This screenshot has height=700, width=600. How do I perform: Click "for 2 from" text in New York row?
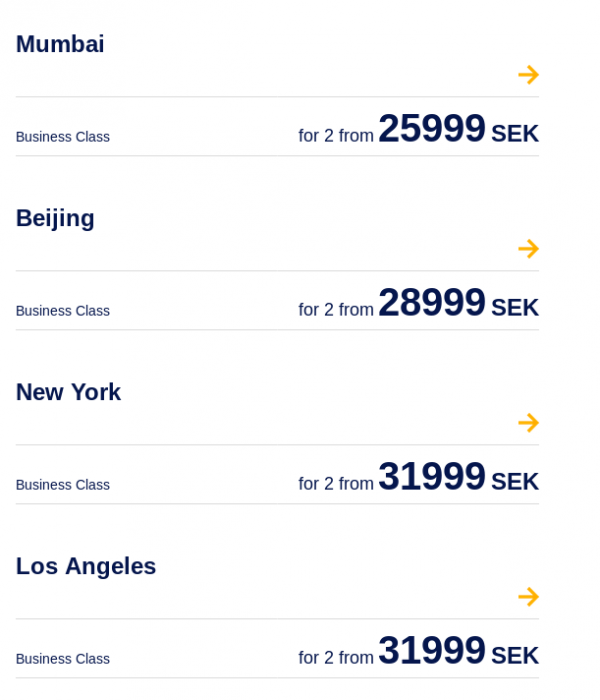[x=336, y=484]
